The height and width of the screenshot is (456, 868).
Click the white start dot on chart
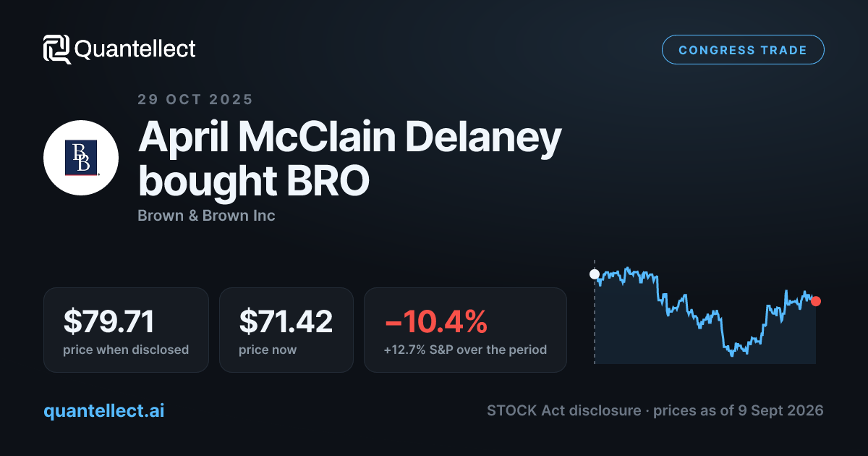coord(595,274)
